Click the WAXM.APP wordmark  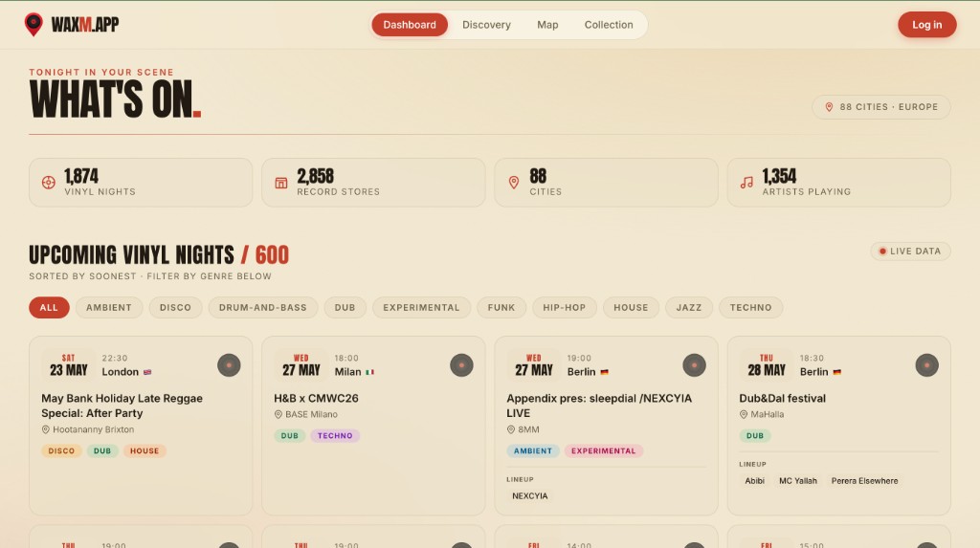pyautogui.click(x=85, y=25)
